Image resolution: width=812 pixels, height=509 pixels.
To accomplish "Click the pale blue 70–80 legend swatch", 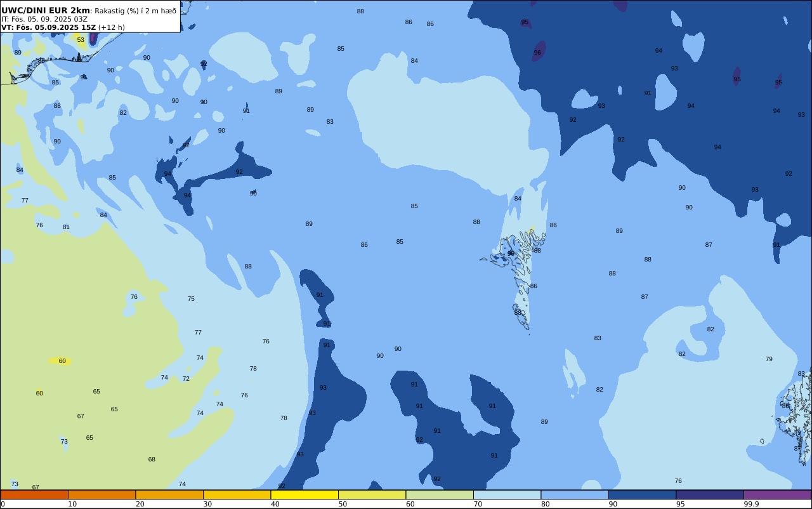I will 507,494.
